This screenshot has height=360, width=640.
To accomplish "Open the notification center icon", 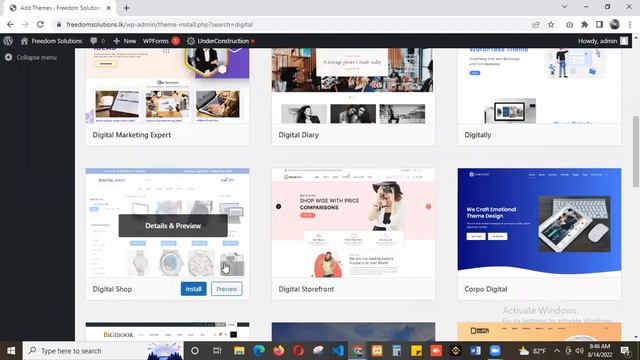I will (x=625, y=351).
